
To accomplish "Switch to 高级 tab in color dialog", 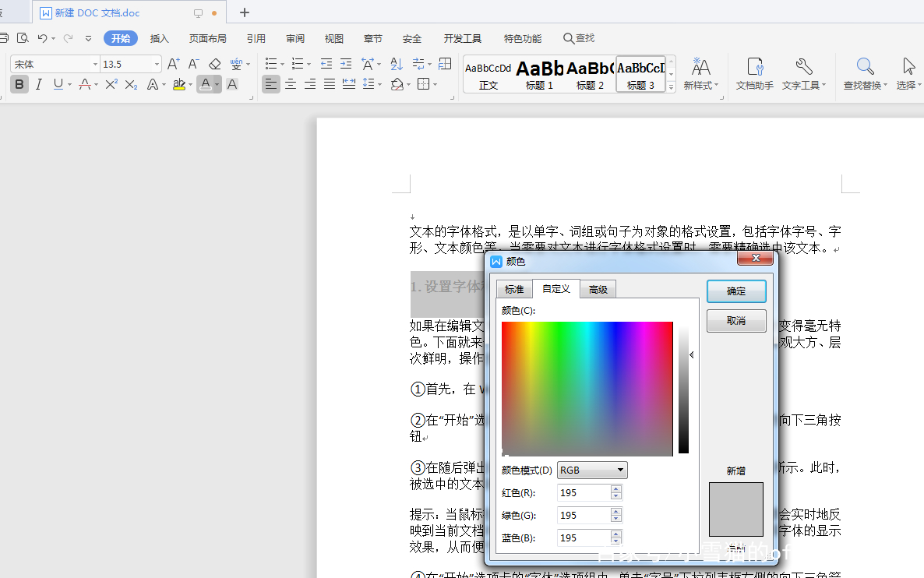I will click(x=598, y=289).
